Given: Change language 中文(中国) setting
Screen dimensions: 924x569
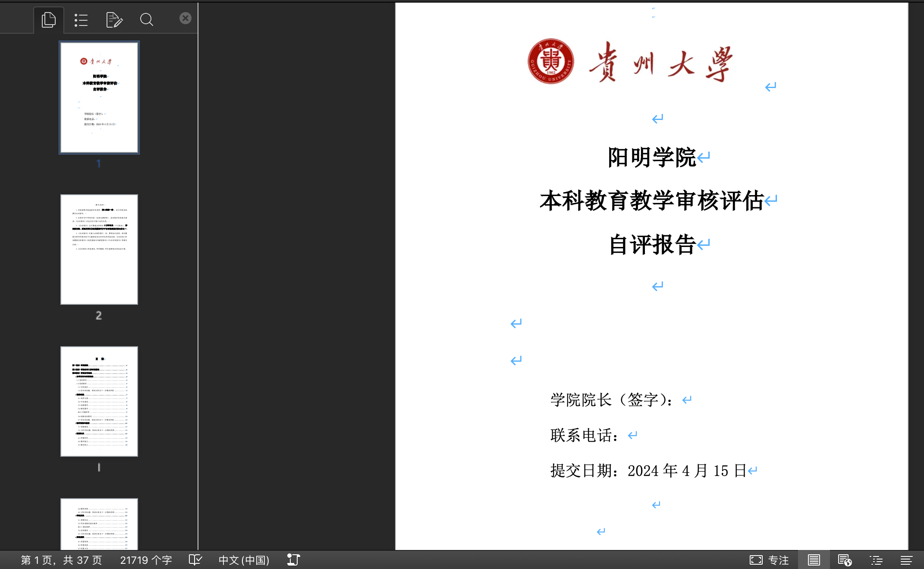Looking at the screenshot, I should pos(244,560).
